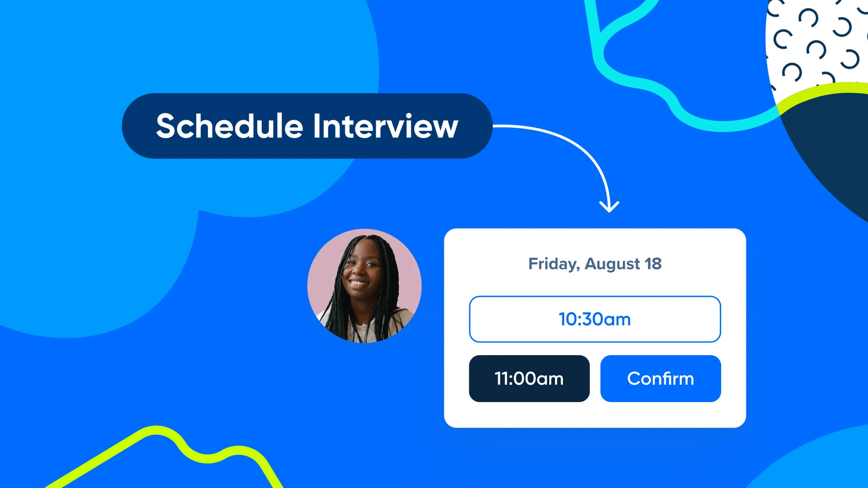Click the 10:30am time slot
Viewport: 868px width, 488px height.
coord(594,319)
